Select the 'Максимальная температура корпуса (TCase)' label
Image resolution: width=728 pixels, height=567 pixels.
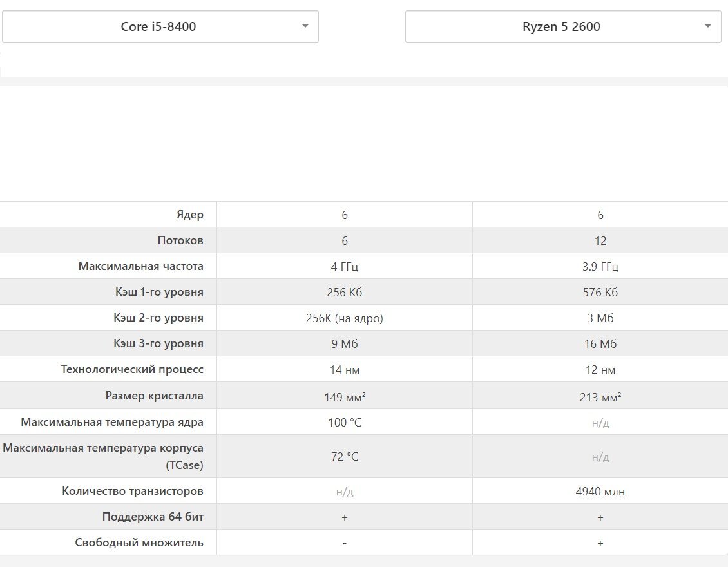click(x=103, y=456)
